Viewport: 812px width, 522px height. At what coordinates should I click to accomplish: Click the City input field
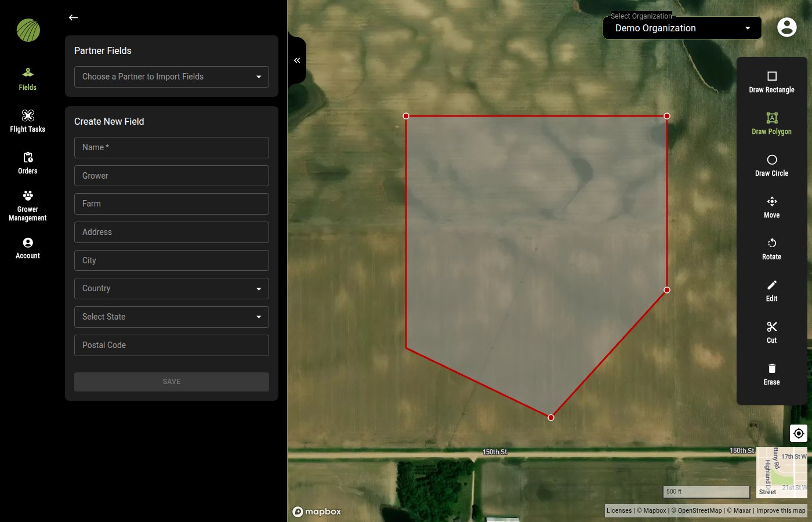click(172, 260)
